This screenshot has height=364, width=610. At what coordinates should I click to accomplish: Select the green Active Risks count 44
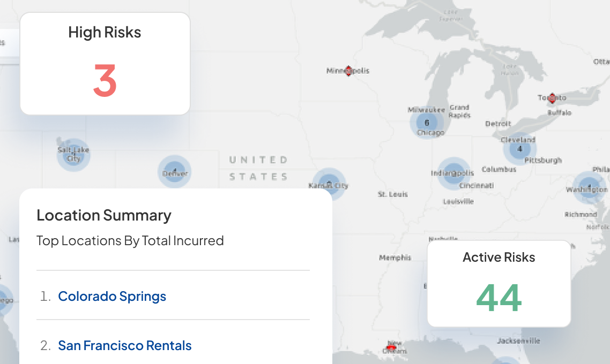[x=499, y=298]
